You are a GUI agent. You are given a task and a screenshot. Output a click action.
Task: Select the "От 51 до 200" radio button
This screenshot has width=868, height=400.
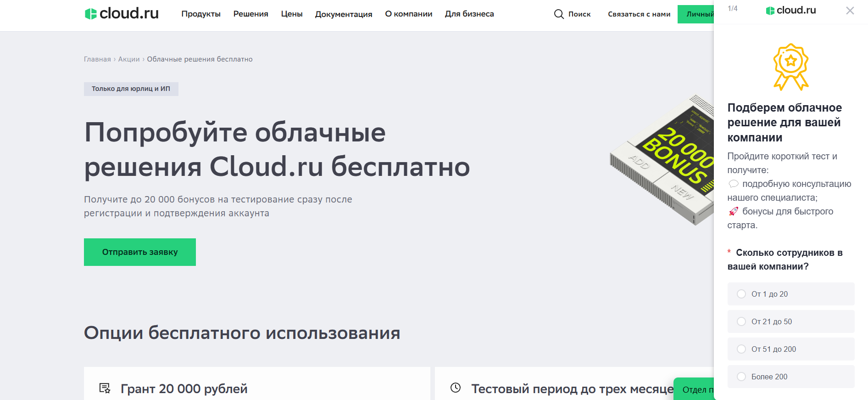741,349
